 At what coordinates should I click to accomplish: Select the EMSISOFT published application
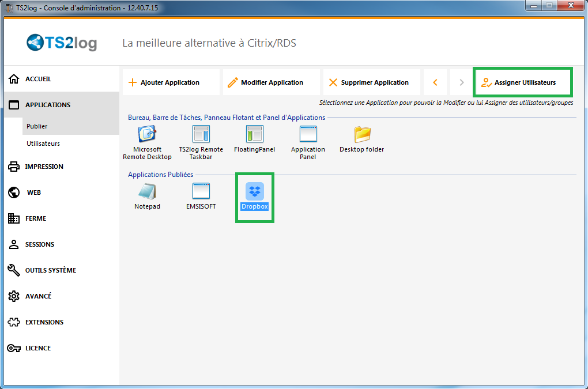coord(201,197)
